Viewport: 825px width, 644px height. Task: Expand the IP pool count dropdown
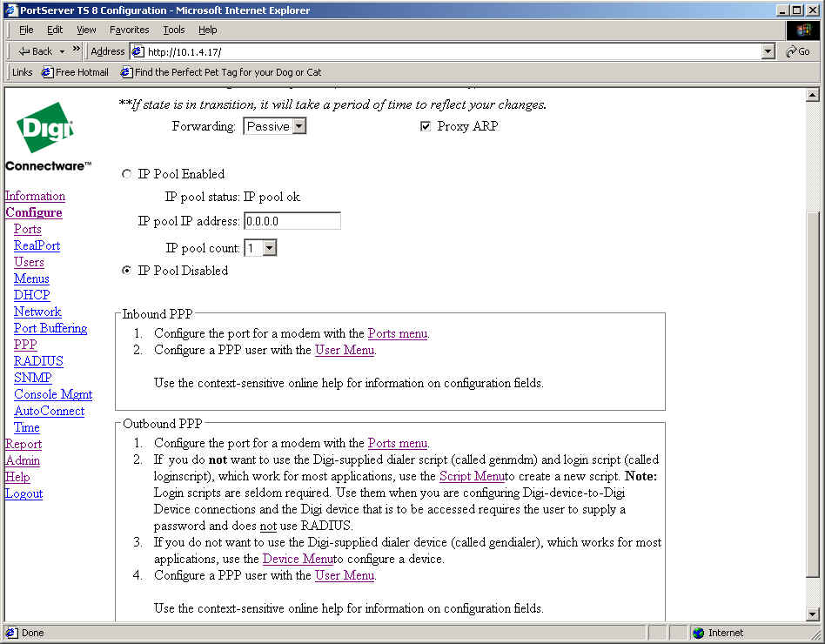point(269,249)
